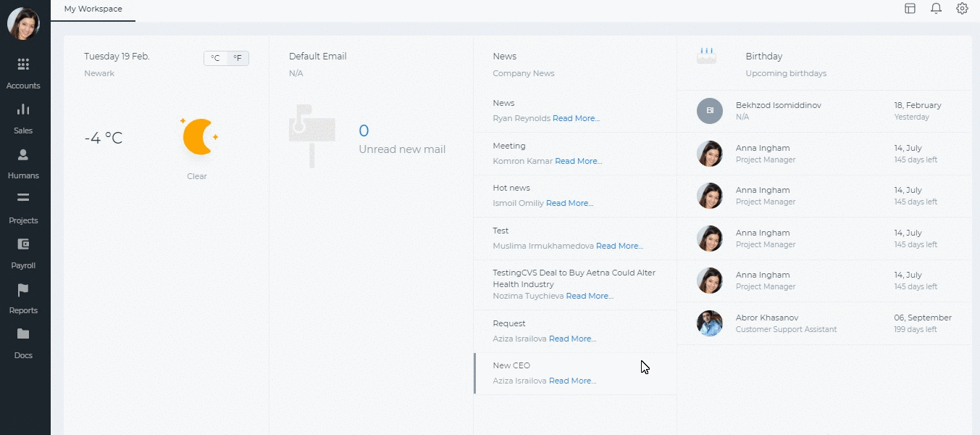Read more on Meeting news item
The height and width of the screenshot is (435, 980).
(578, 161)
